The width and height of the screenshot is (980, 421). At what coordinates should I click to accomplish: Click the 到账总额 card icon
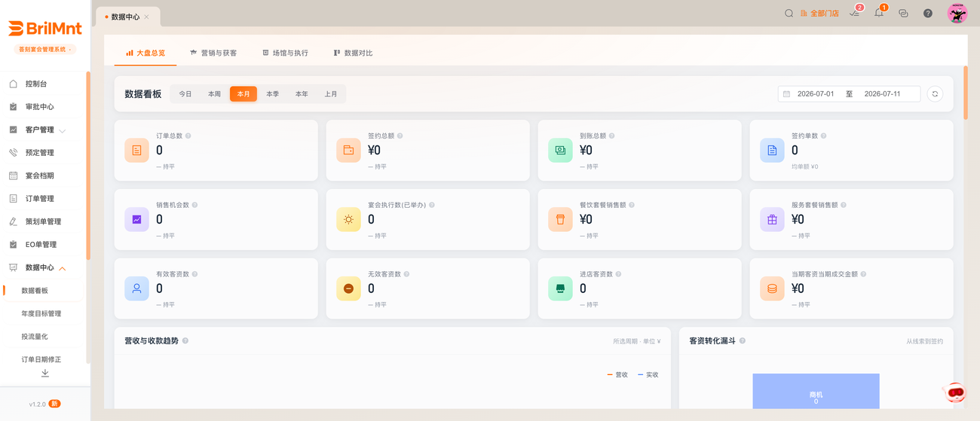[x=560, y=151]
